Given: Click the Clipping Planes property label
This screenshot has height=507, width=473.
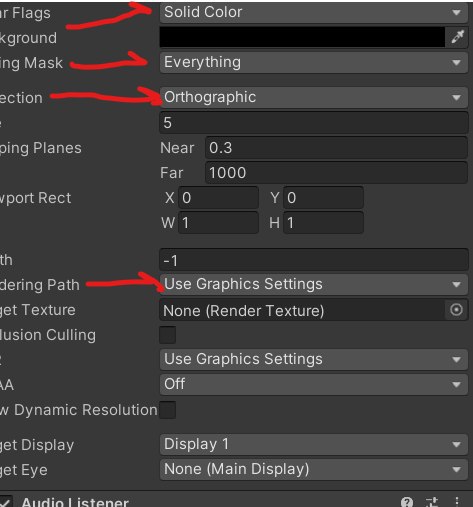Looking at the screenshot, I should pos(41,148).
